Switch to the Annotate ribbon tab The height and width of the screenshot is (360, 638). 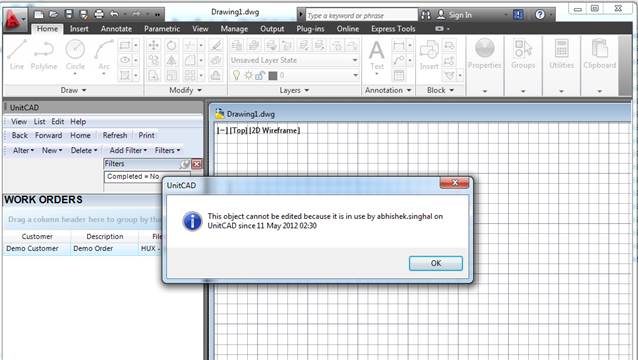click(116, 29)
